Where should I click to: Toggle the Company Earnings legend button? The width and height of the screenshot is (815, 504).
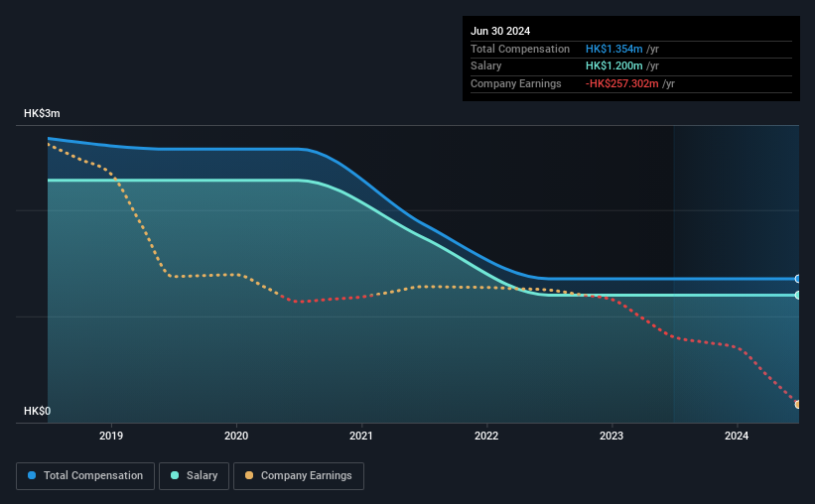tap(299, 476)
